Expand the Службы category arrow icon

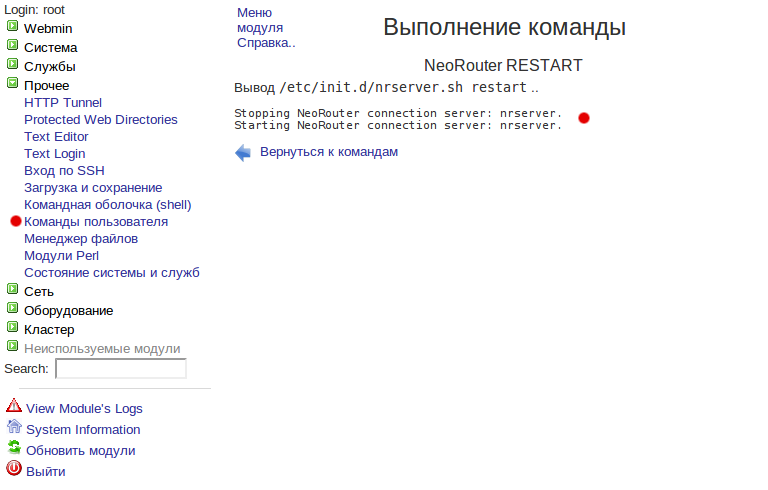tap(13, 64)
